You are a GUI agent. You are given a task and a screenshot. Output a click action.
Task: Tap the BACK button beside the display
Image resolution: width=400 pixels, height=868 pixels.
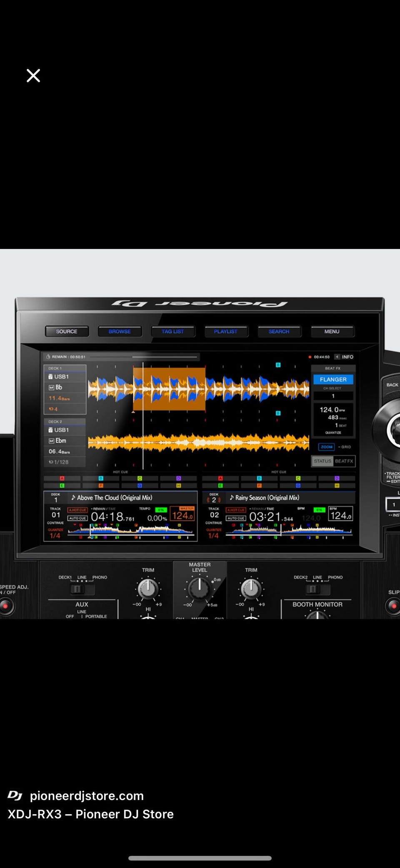coord(392,385)
